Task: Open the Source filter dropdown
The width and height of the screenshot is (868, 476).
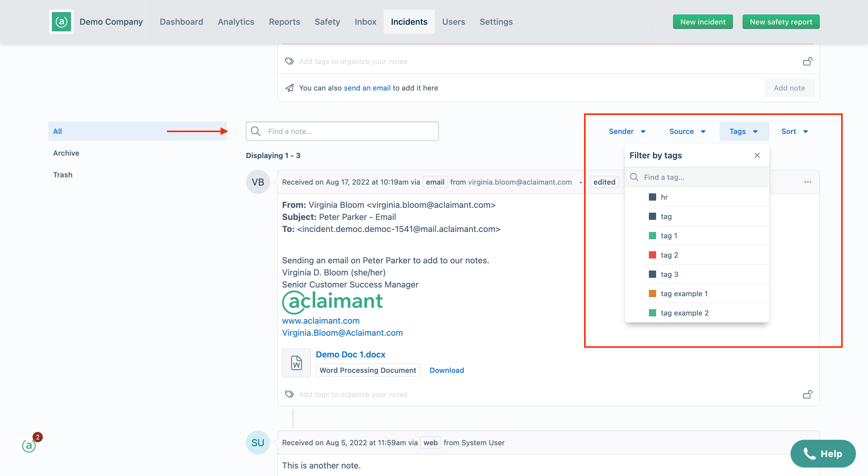Action: coord(687,131)
